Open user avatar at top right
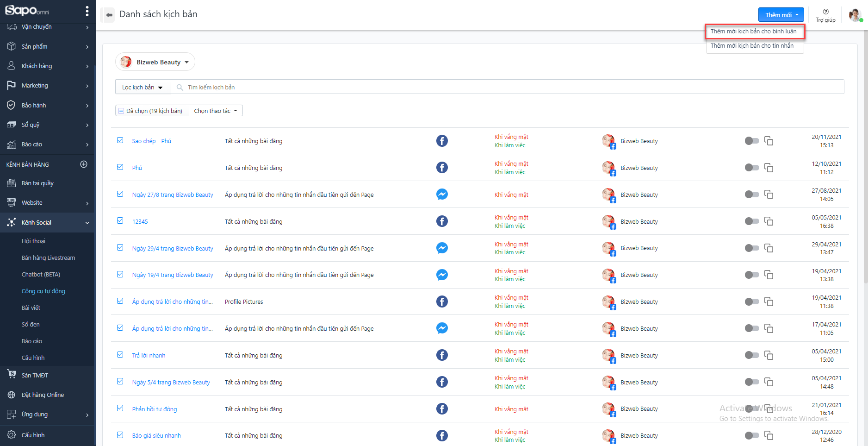The height and width of the screenshot is (446, 868). click(855, 15)
